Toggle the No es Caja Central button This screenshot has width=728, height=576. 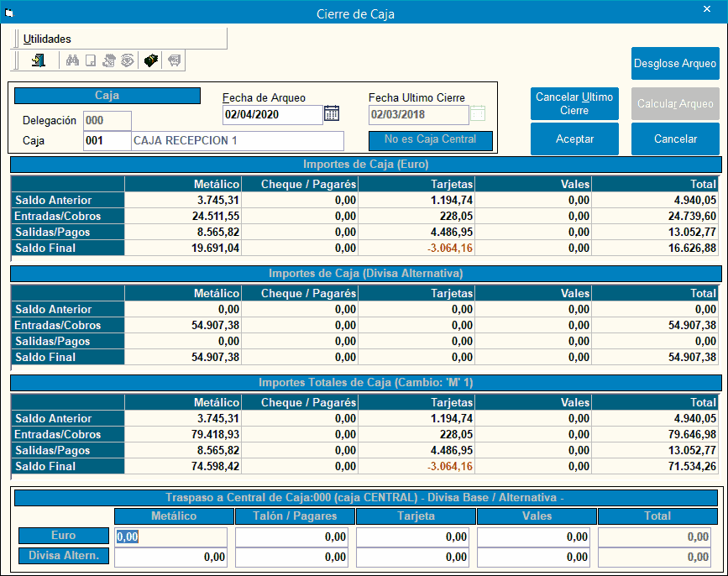tap(430, 140)
